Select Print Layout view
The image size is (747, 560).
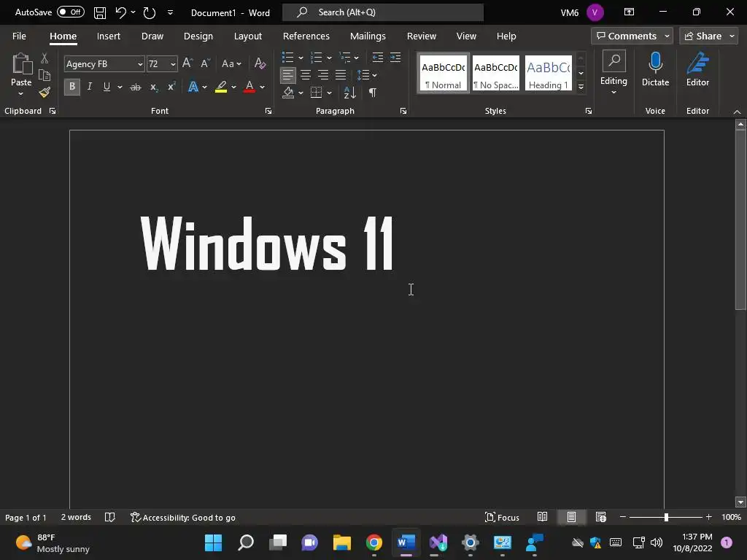[571, 517]
